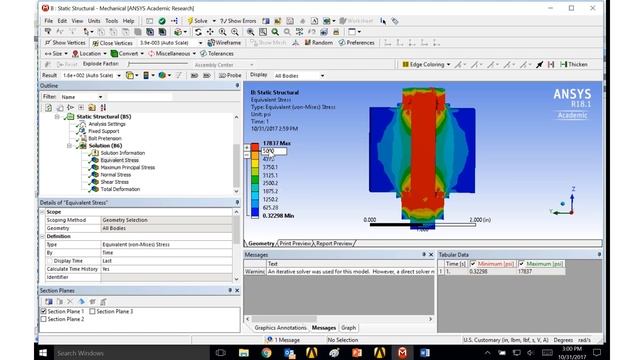
Task: Toggle Close Vertices option
Action: 112,43
